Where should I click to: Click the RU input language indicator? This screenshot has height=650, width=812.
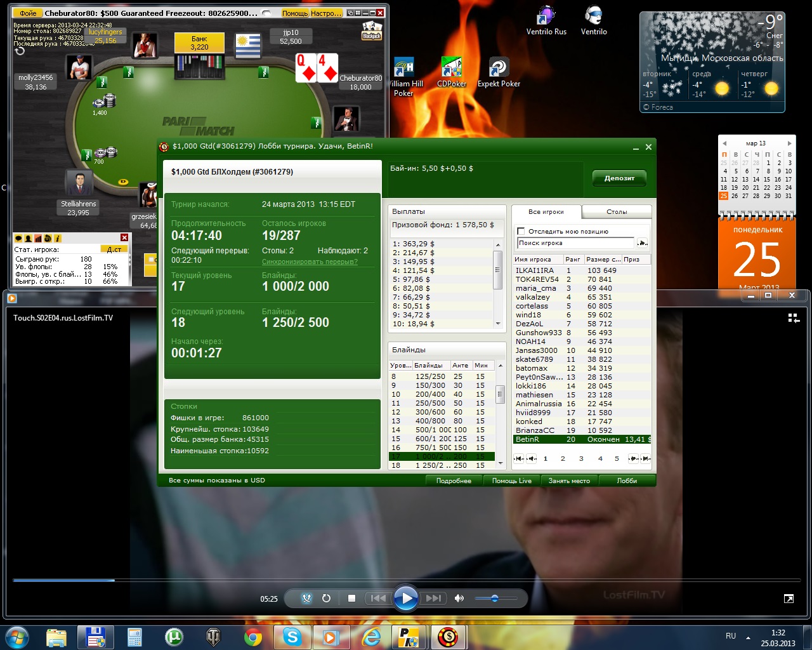click(x=731, y=636)
